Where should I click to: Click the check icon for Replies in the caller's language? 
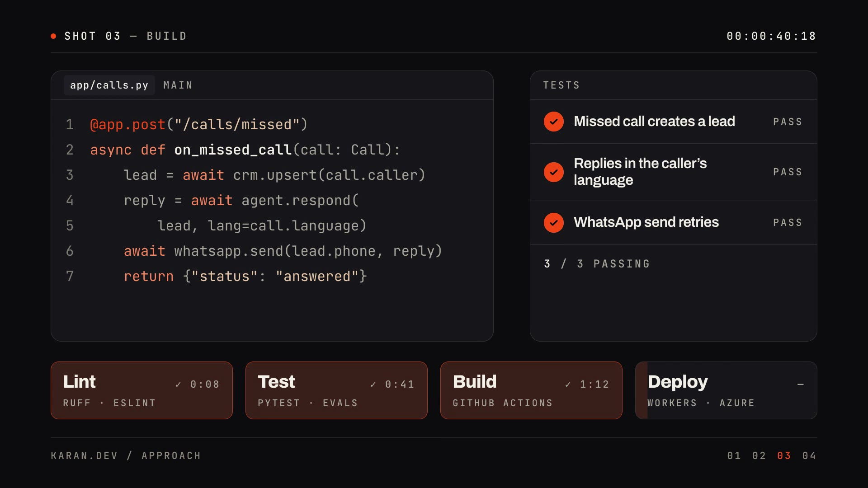coord(553,172)
